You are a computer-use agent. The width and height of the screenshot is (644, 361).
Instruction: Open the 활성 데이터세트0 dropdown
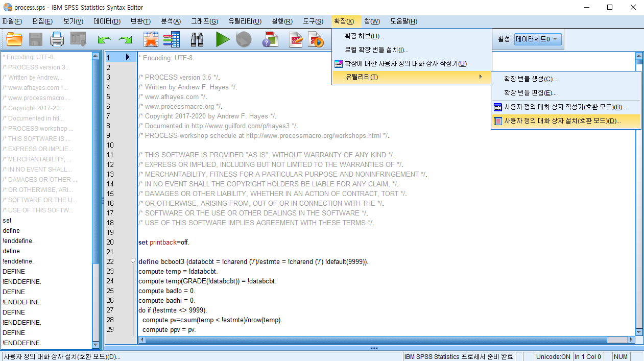(538, 39)
